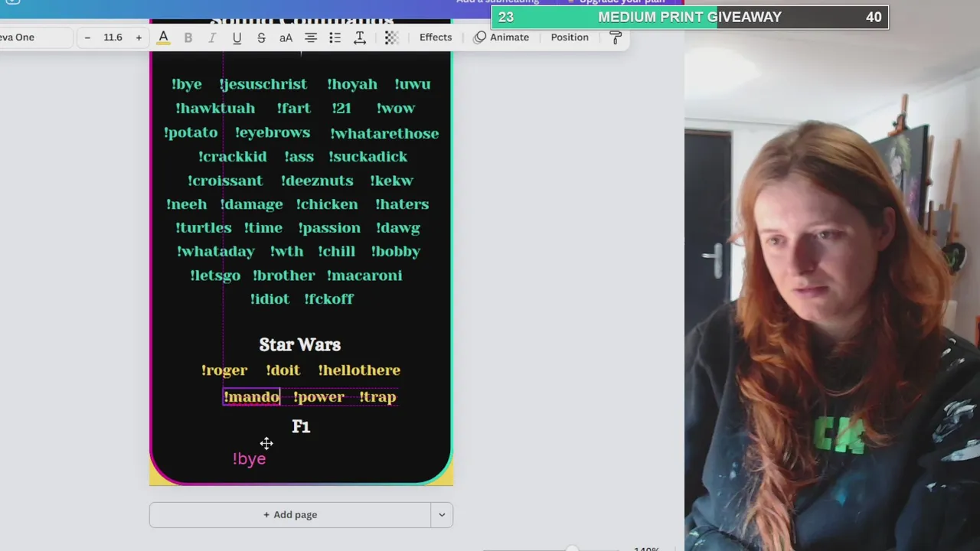Viewport: 980px width, 551px height.
Task: Click the !passion command text
Action: [329, 228]
